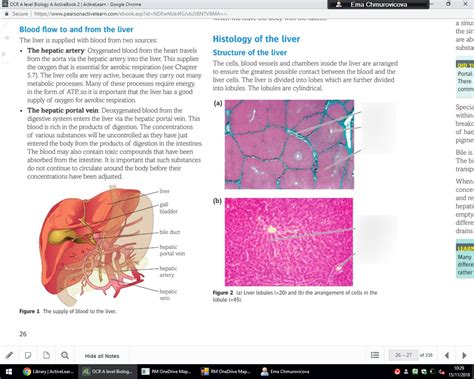Click Hide all Notes
Screen dimensions: 474x379
tap(102, 356)
